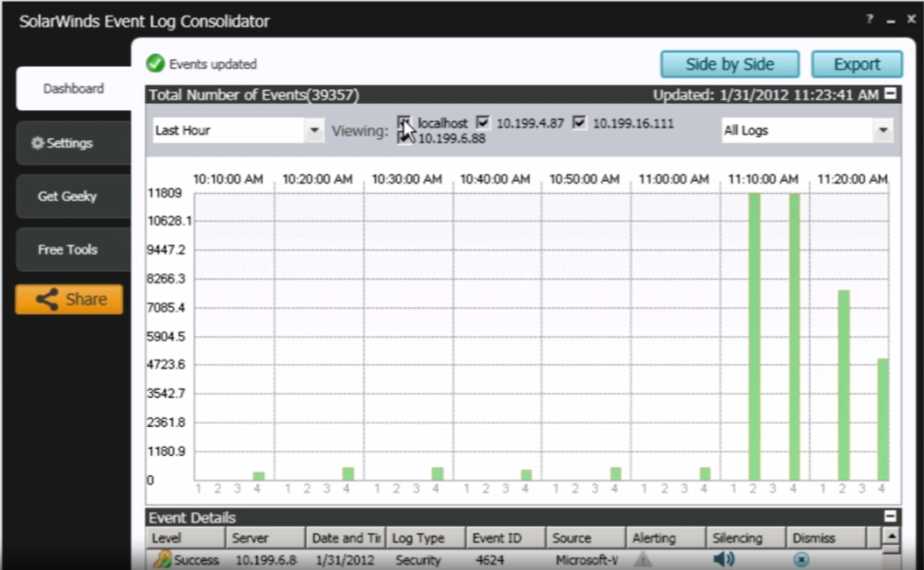Click the Silencing column header
The width and height of the screenshot is (924, 570).
(x=745, y=538)
